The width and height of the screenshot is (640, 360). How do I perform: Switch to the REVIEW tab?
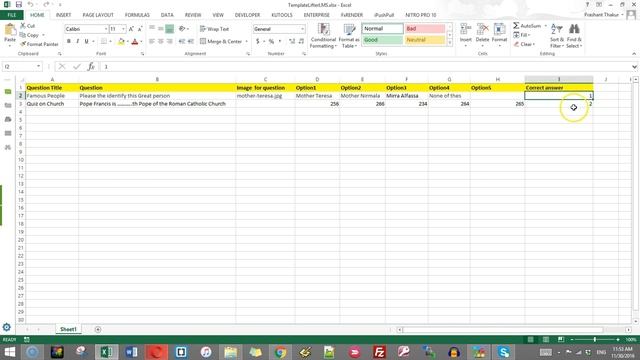pos(193,15)
